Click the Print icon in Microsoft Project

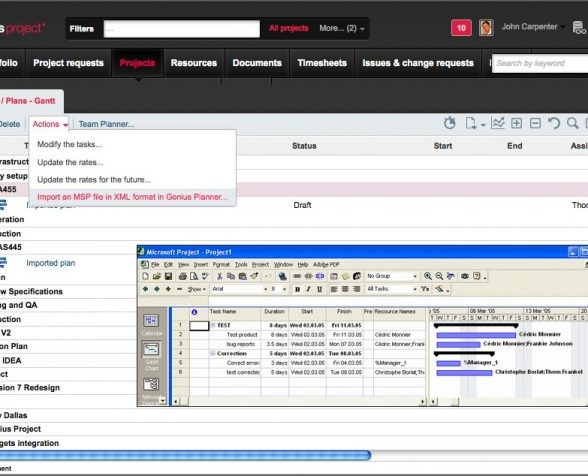(x=183, y=276)
